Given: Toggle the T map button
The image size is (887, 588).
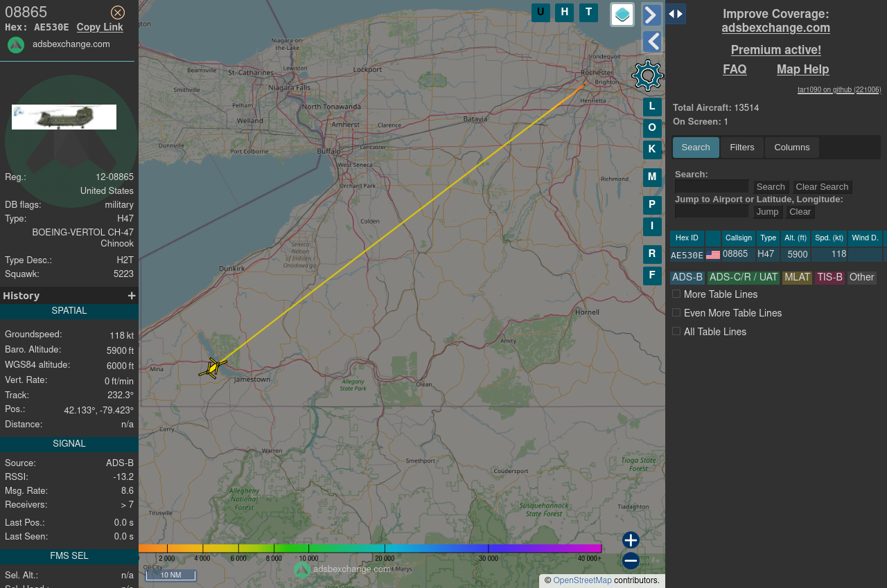Looking at the screenshot, I should coord(588,12).
